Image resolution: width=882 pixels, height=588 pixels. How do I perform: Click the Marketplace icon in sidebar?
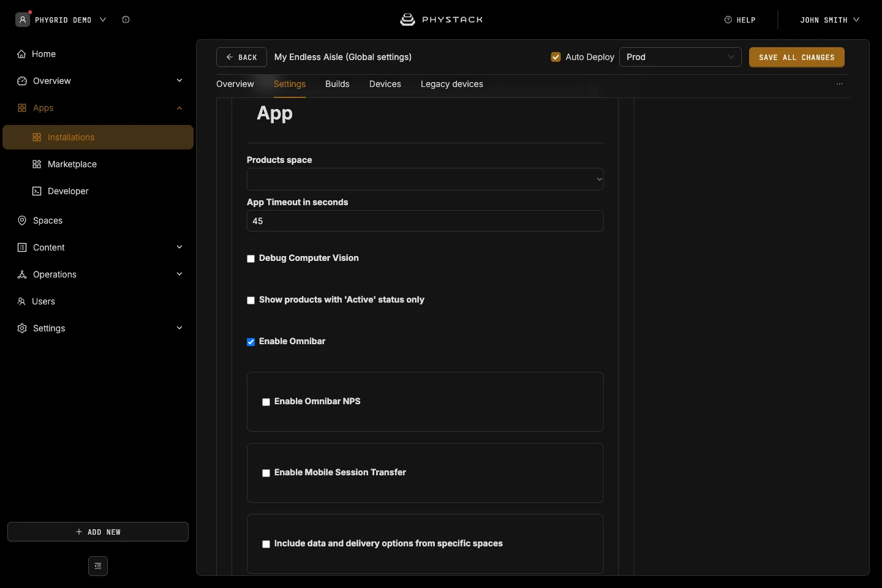[x=37, y=164]
